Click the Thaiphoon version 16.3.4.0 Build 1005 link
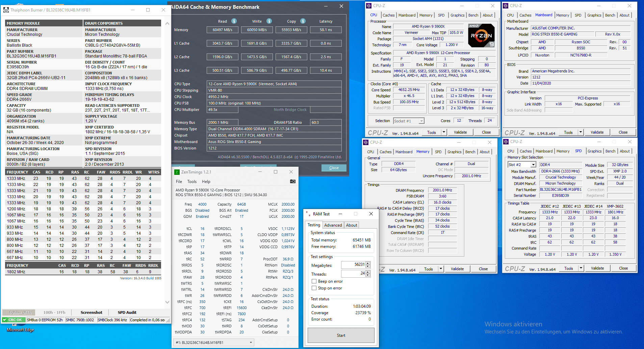 point(140,278)
